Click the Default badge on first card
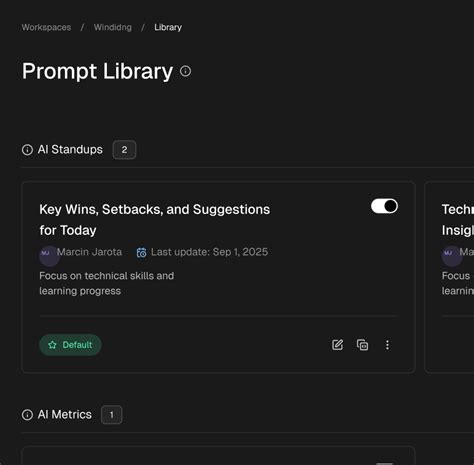Viewport: 474px width, 465px height. tap(70, 345)
